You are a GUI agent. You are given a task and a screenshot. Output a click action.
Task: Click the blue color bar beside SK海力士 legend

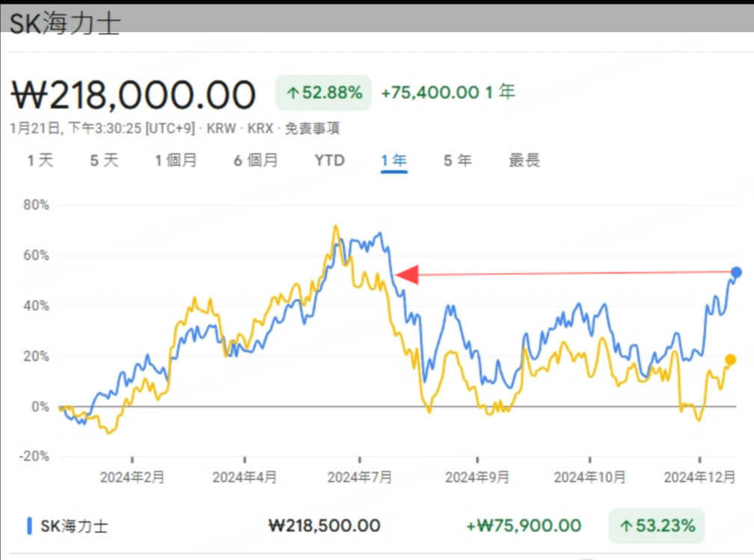29,526
